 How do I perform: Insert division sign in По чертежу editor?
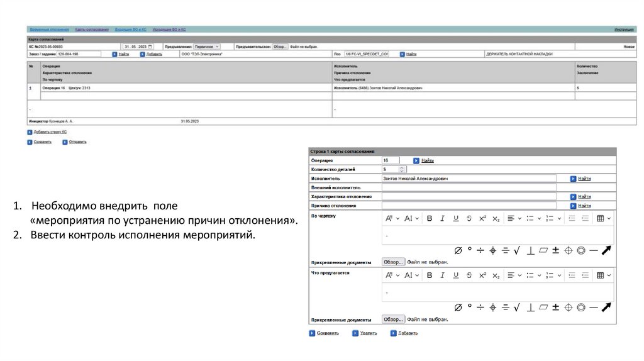coord(480,250)
